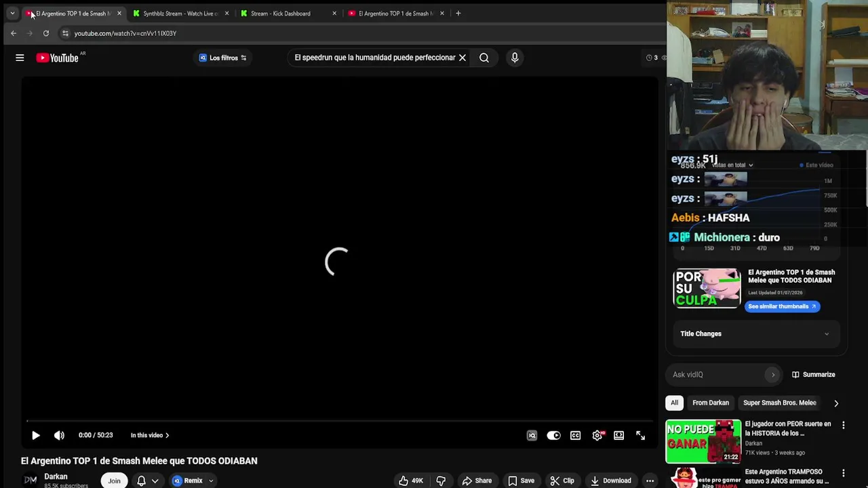Open options for Este Argentino TRAMPOSO video
Image resolution: width=868 pixels, height=488 pixels.
pos(843,473)
